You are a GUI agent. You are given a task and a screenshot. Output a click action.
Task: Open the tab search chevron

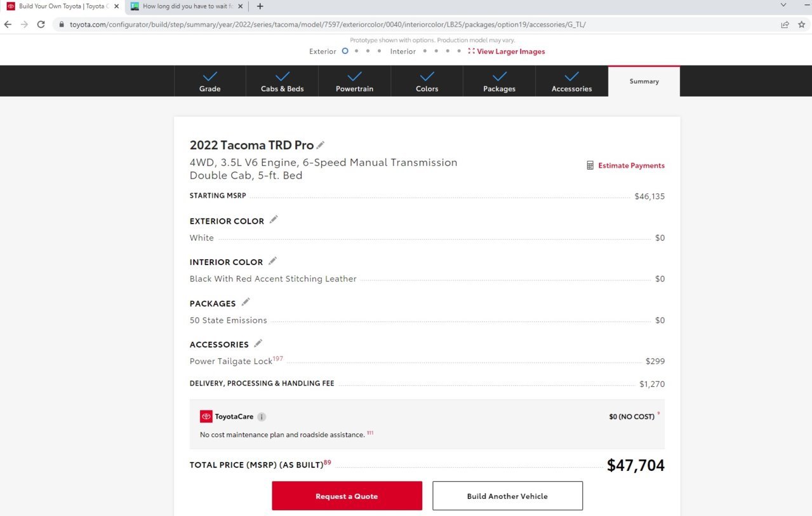(783, 5)
